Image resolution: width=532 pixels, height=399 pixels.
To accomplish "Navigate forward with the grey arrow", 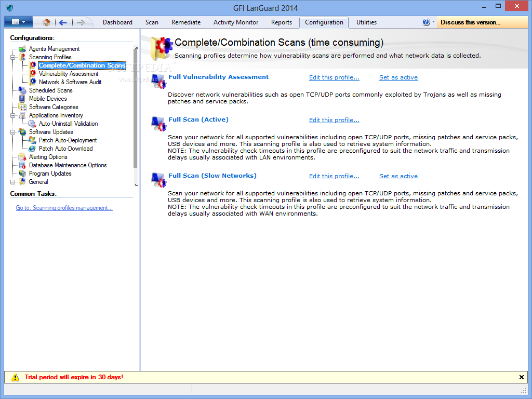I will (x=81, y=23).
